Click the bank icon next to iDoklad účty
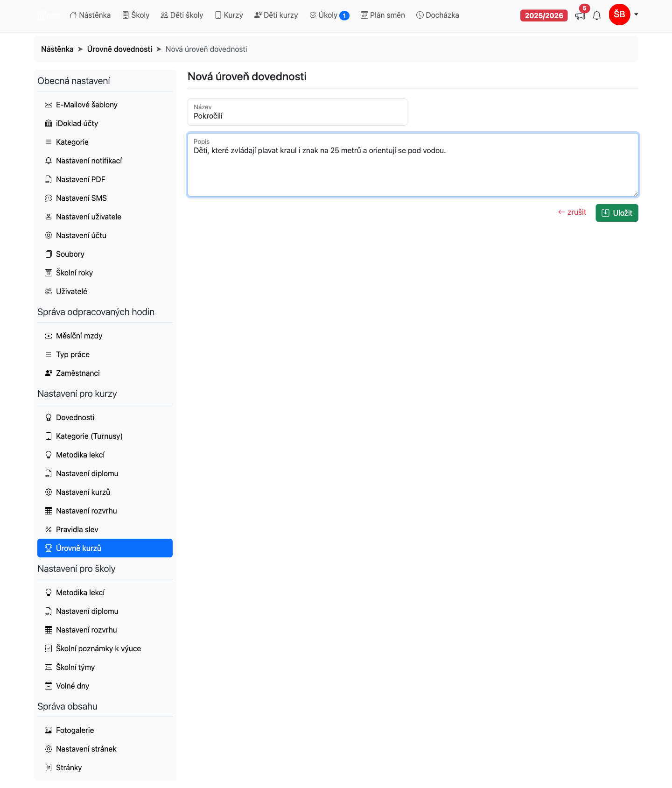Viewport: 672px width, 788px height. pos(49,123)
